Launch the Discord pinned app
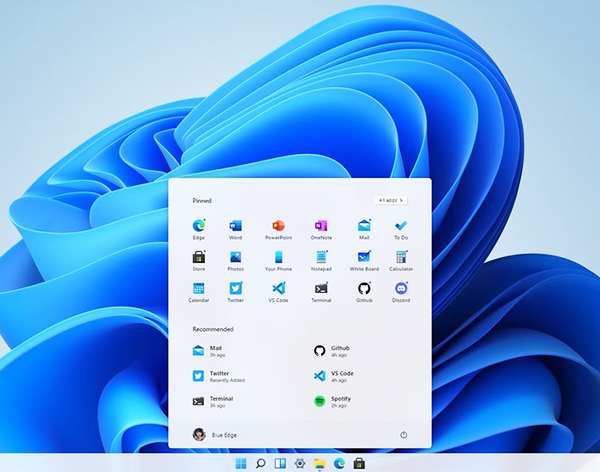 tap(401, 292)
